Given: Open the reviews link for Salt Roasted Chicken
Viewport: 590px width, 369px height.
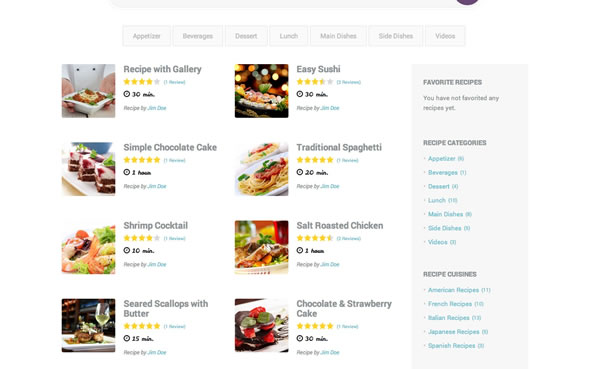Looking at the screenshot, I should tap(348, 238).
